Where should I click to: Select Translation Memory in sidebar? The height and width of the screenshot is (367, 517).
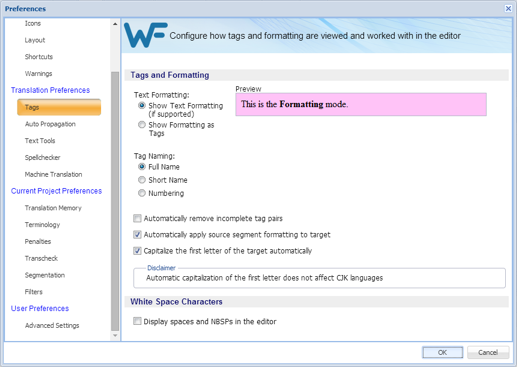(x=53, y=208)
